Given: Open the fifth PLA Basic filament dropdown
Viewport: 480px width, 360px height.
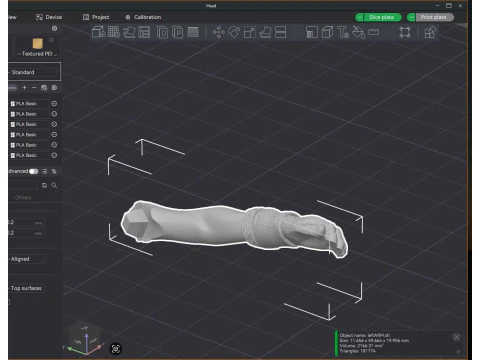Looking at the screenshot, I should (29, 145).
